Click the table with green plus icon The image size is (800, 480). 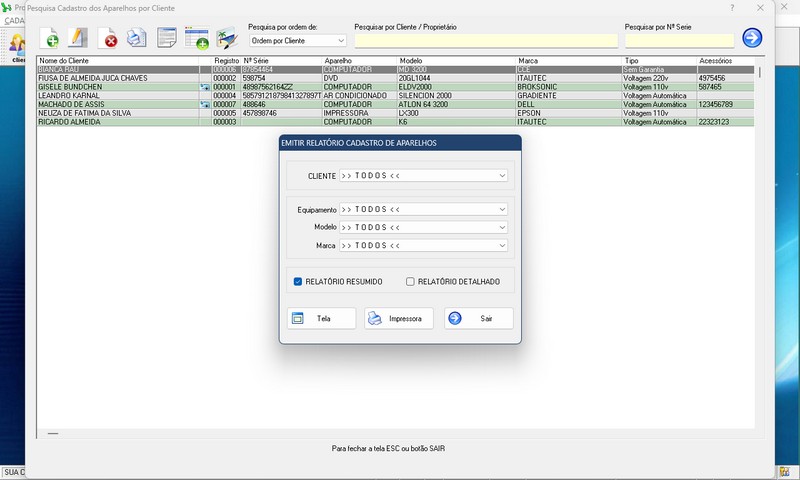pos(197,38)
